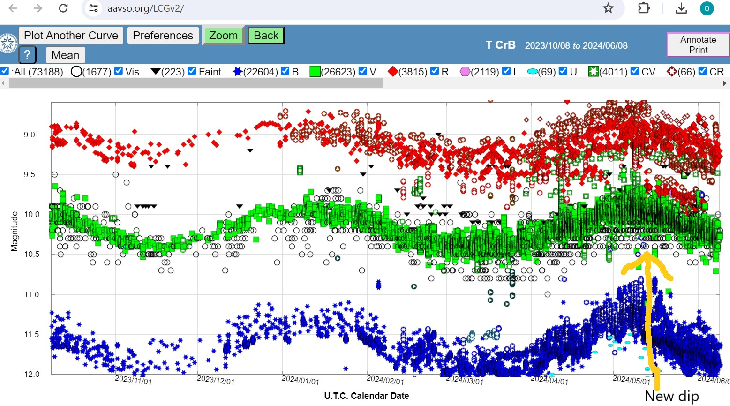This screenshot has height=406, width=730.
Task: Click the blue question mark help icon
Action: 28,55
